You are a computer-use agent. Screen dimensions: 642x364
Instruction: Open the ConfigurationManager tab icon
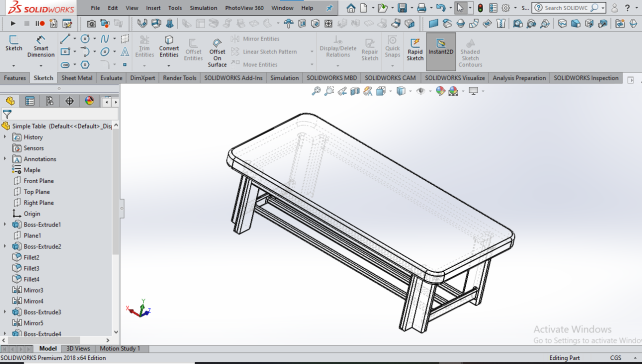click(x=50, y=101)
